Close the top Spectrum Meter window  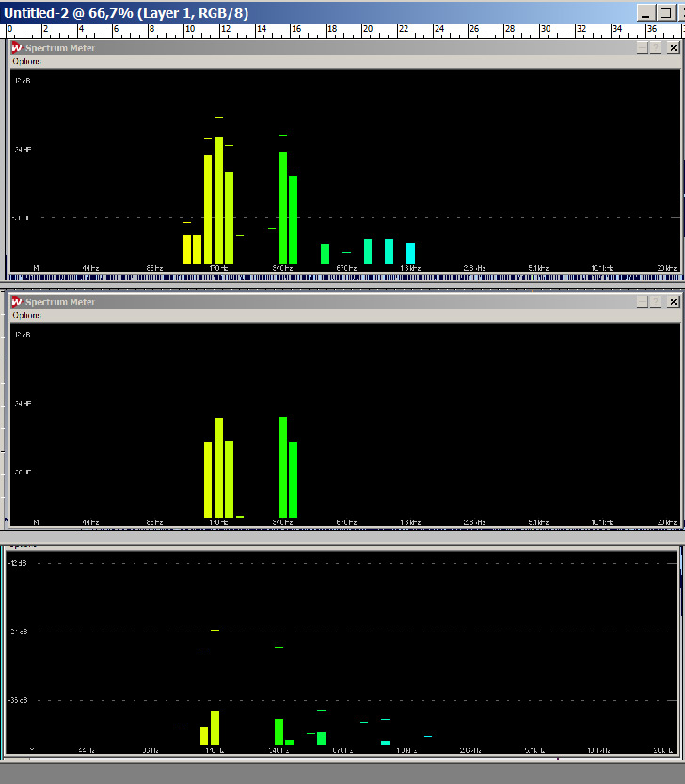[672, 48]
